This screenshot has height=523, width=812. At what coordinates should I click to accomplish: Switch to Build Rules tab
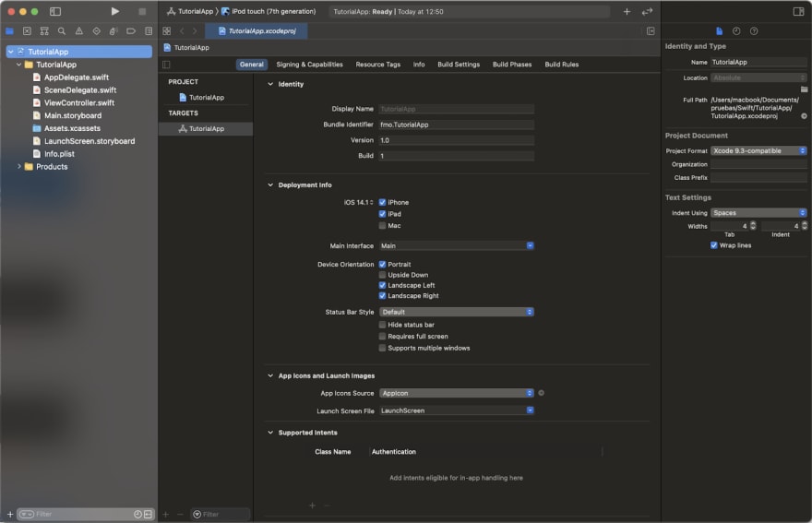(561, 65)
